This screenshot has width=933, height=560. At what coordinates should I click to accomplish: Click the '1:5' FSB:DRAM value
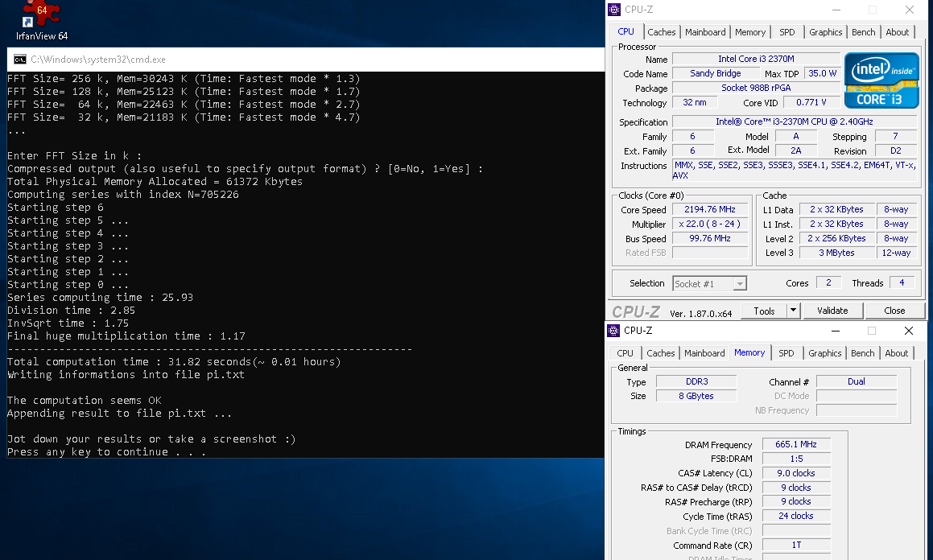tap(796, 459)
